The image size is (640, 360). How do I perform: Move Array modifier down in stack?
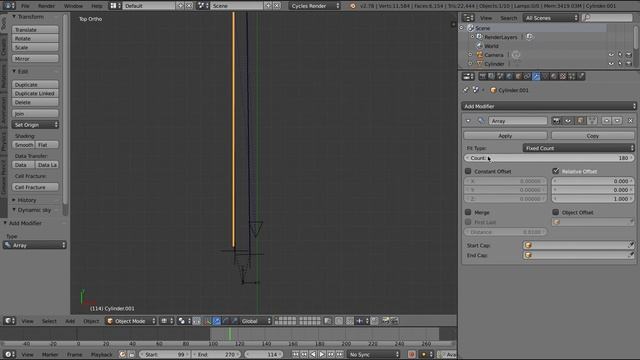point(618,121)
